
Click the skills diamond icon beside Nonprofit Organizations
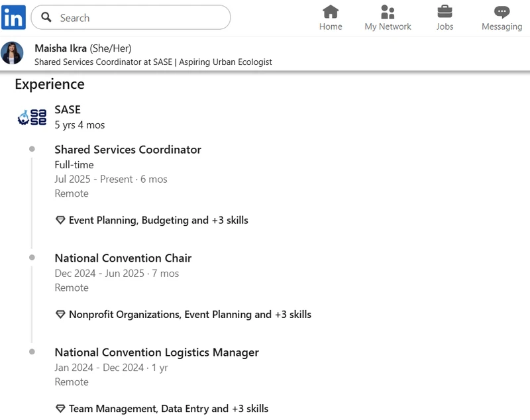tap(60, 315)
